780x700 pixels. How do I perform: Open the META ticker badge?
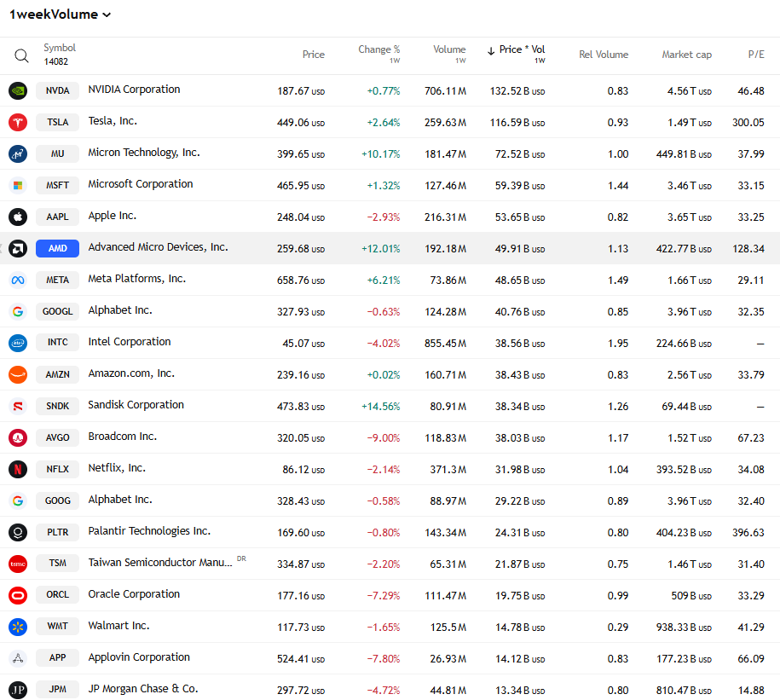[58, 281]
